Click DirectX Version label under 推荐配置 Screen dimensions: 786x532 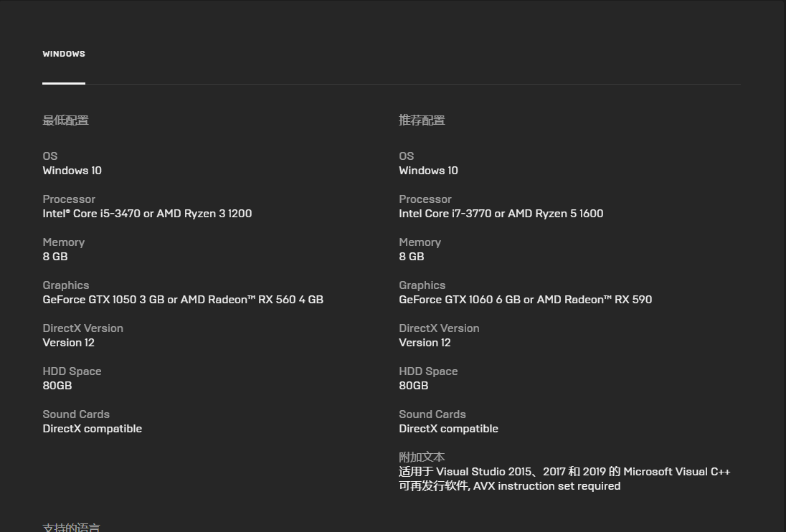point(439,328)
